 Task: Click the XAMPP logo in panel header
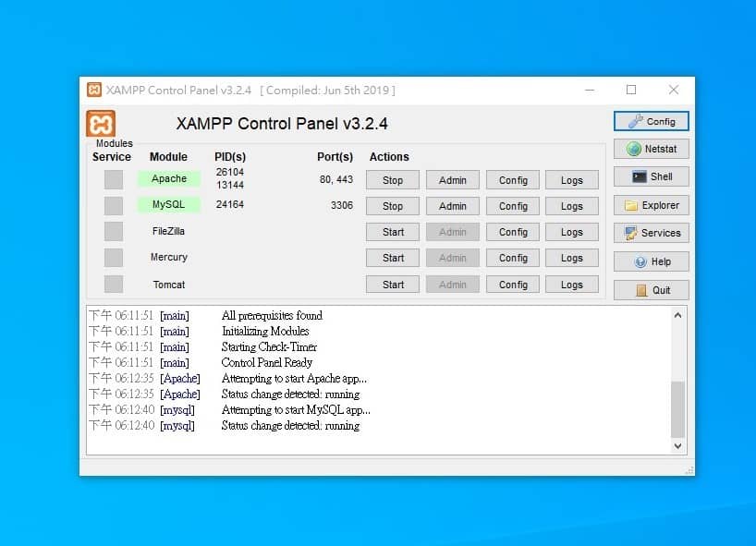click(101, 124)
